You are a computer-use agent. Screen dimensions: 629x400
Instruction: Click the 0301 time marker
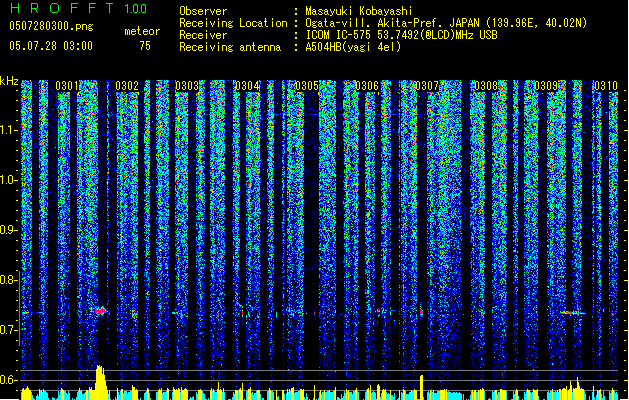coord(67,86)
